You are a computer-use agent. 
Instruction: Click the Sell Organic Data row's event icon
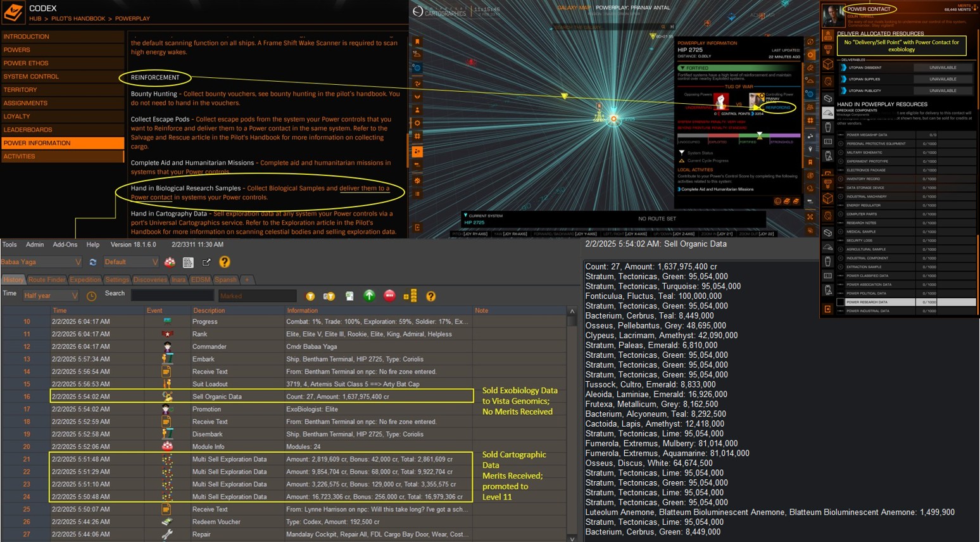point(167,396)
